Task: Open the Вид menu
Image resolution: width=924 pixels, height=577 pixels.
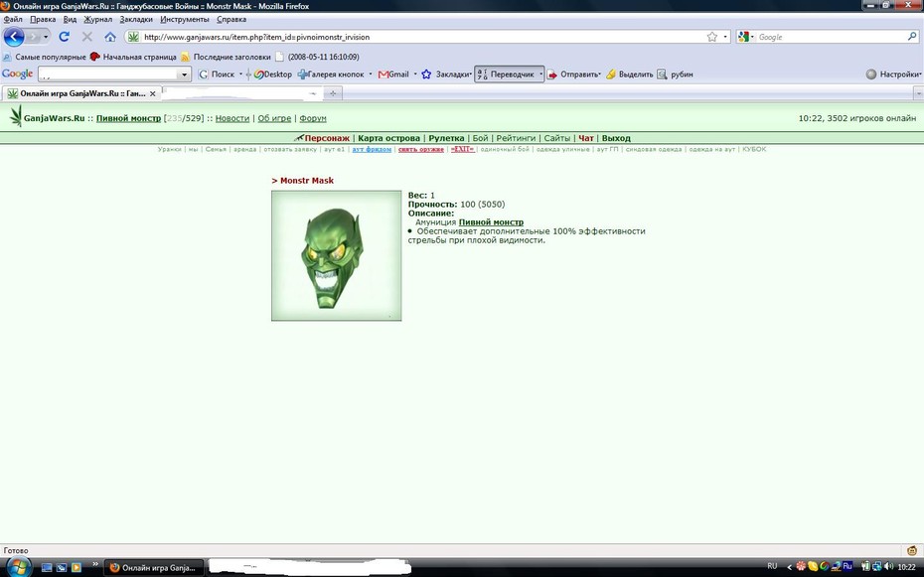Action: click(x=71, y=20)
